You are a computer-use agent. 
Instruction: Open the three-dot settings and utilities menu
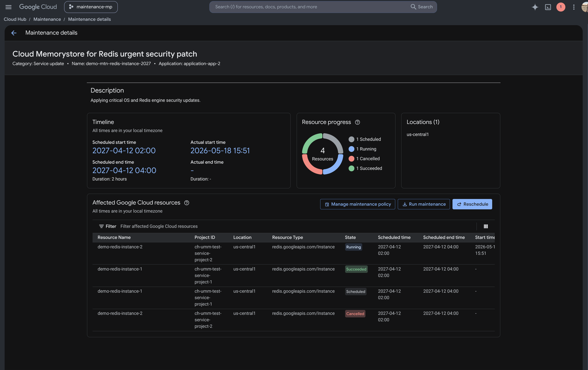pyautogui.click(x=574, y=7)
